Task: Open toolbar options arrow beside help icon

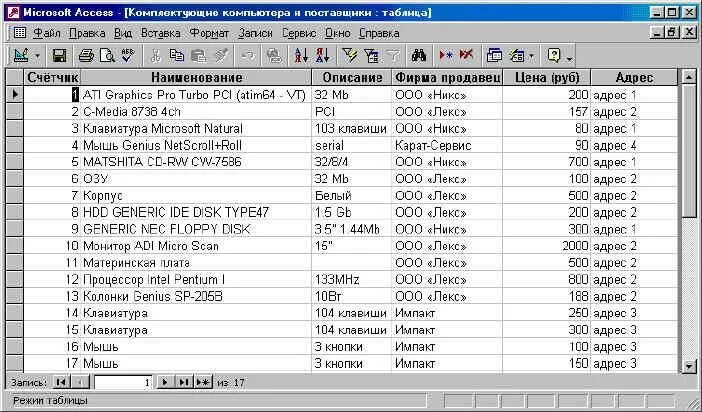Action: tap(569, 58)
